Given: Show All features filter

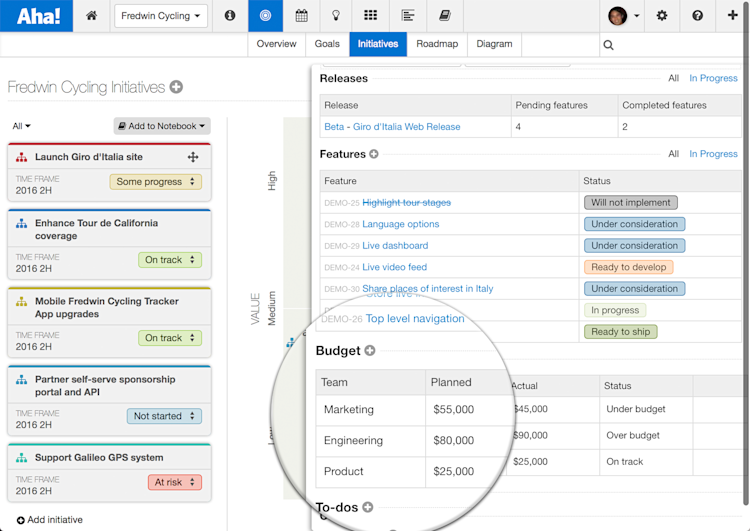Looking at the screenshot, I should point(673,154).
